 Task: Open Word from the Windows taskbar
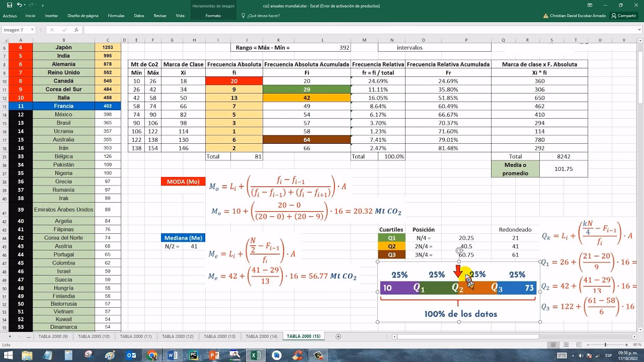173,355
